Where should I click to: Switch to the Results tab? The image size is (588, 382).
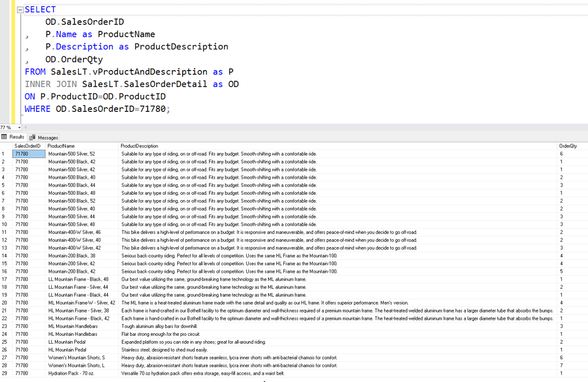click(x=13, y=137)
